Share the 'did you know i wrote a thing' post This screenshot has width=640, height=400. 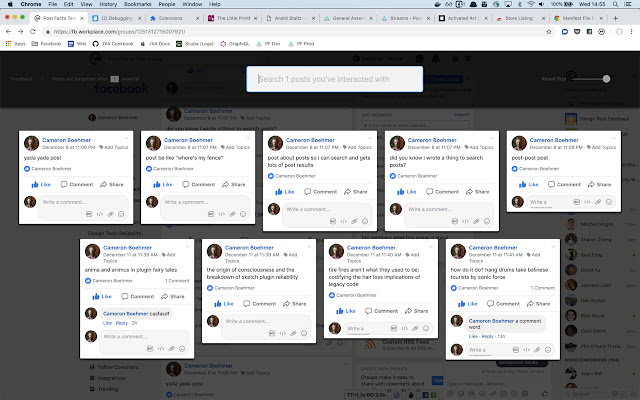tap(478, 192)
